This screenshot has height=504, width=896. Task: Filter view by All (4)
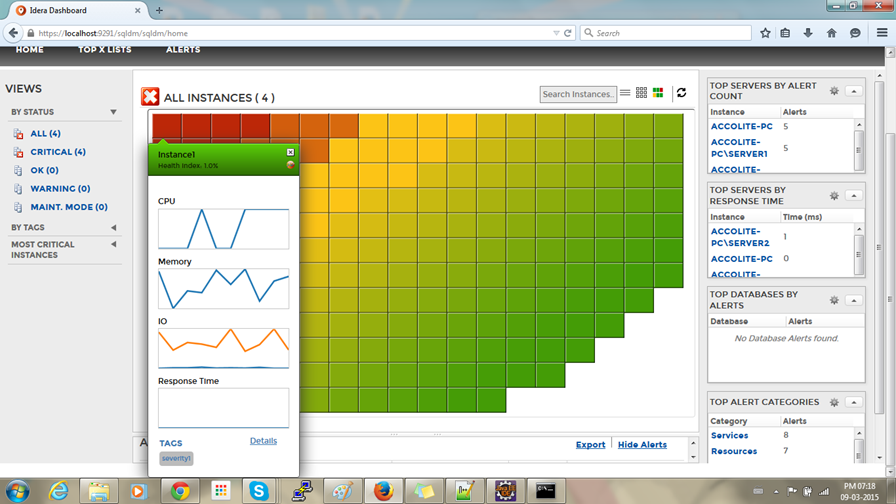45,133
